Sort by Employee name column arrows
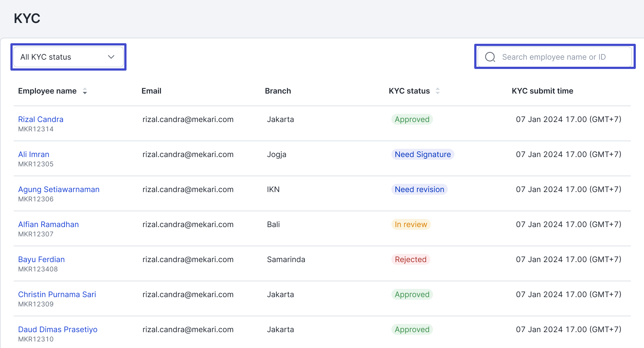This screenshot has width=644, height=348. tap(85, 91)
